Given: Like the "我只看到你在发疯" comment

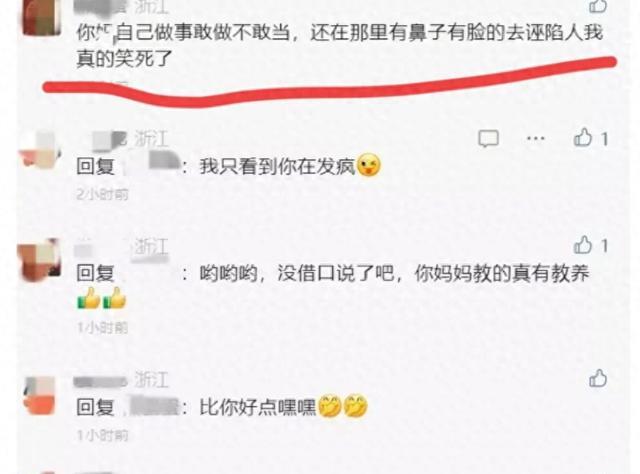Looking at the screenshot, I should 583,138.
